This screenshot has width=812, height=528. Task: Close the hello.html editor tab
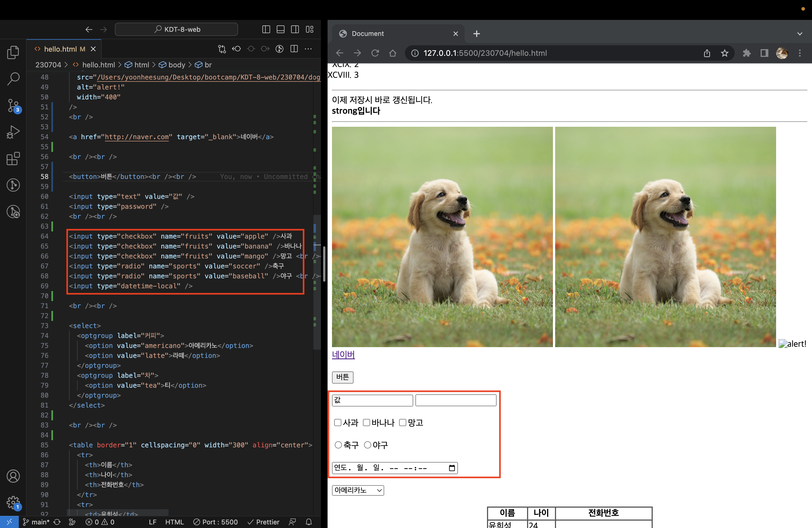(93, 49)
